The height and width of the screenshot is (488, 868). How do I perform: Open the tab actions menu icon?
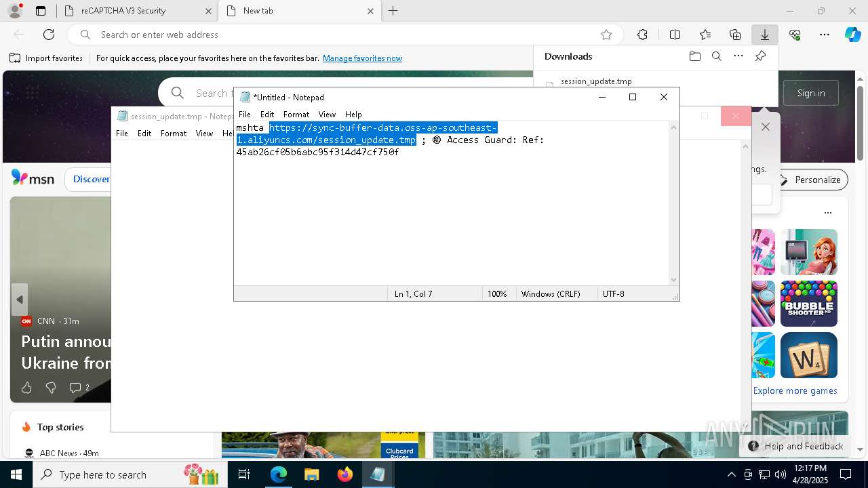click(41, 11)
